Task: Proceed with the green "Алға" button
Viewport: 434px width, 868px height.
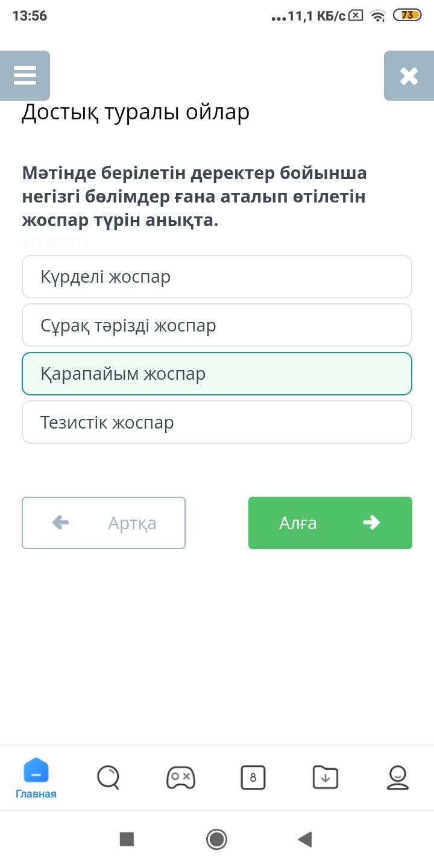Action: click(x=330, y=523)
